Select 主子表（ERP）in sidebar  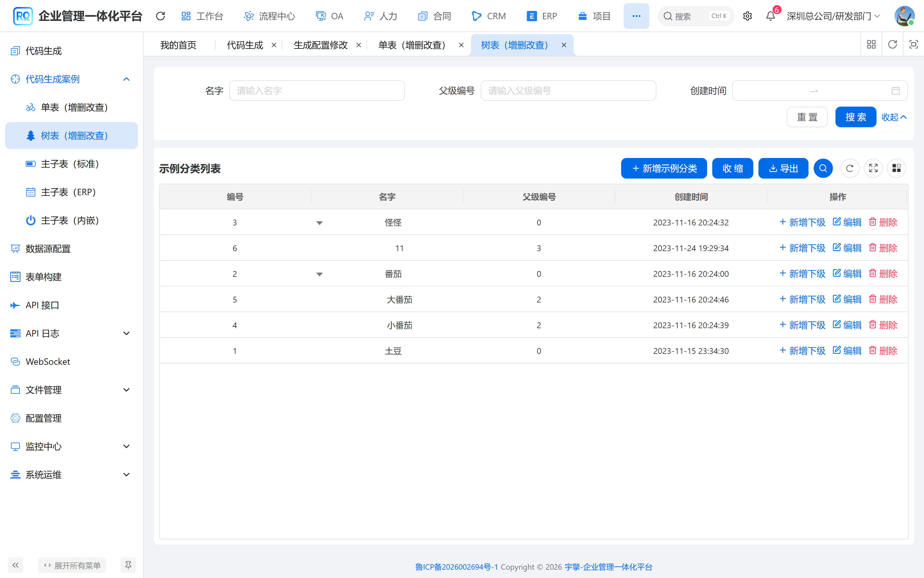tap(72, 192)
